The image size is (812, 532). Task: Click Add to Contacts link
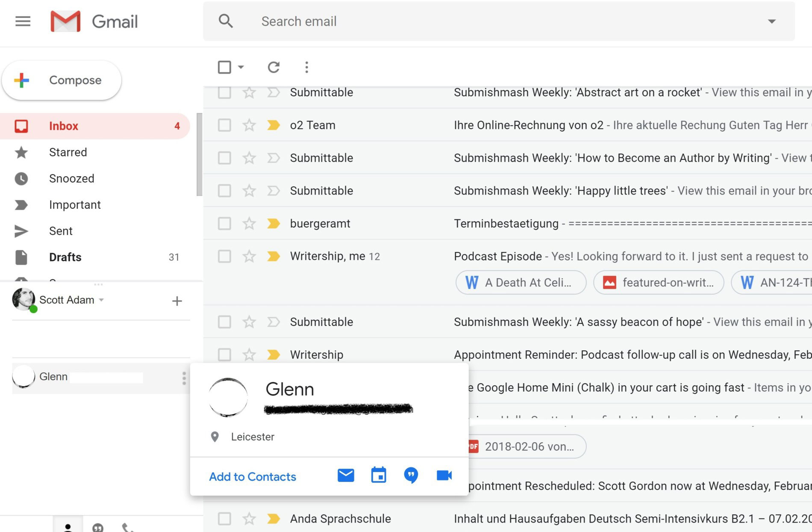pos(253,476)
